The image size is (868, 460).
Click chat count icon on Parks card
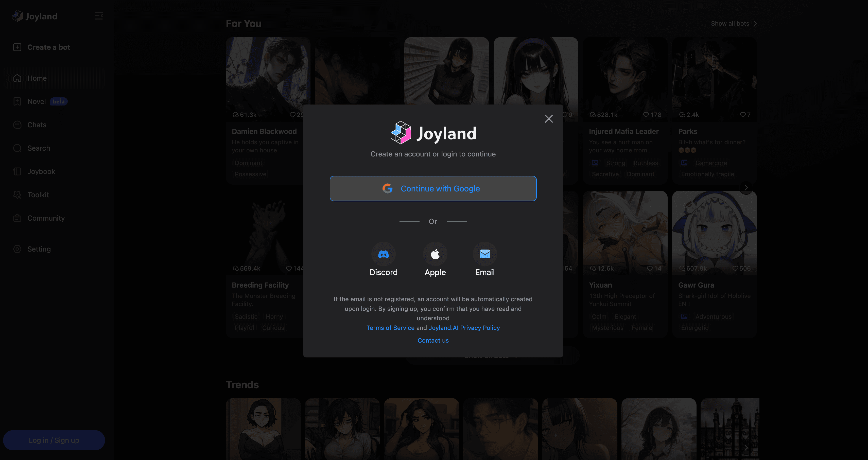click(682, 115)
